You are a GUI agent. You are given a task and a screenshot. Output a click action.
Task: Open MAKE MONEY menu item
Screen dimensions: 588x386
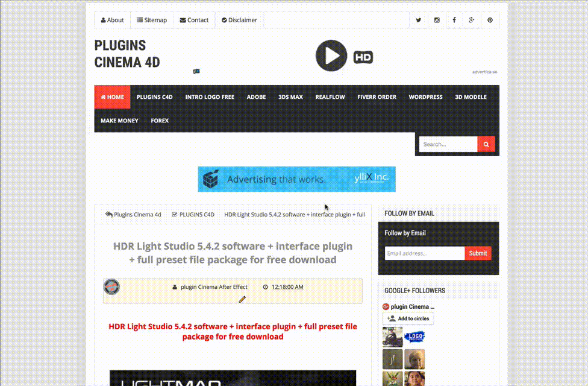click(119, 121)
